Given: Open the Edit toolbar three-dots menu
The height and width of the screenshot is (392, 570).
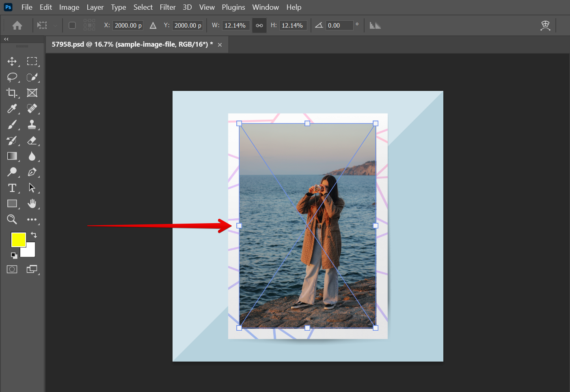Looking at the screenshot, I should coord(32,220).
